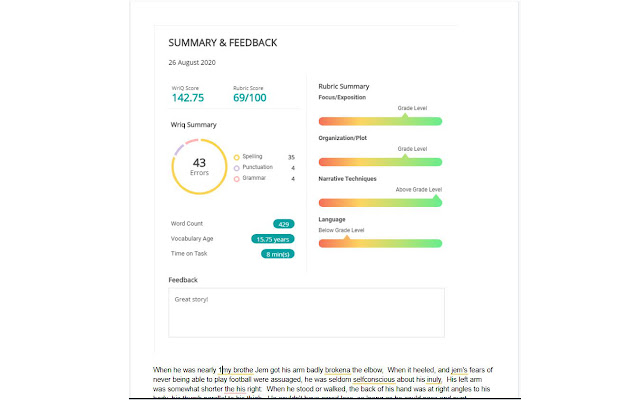Click the Organization/Plot grade level marker

click(405, 158)
